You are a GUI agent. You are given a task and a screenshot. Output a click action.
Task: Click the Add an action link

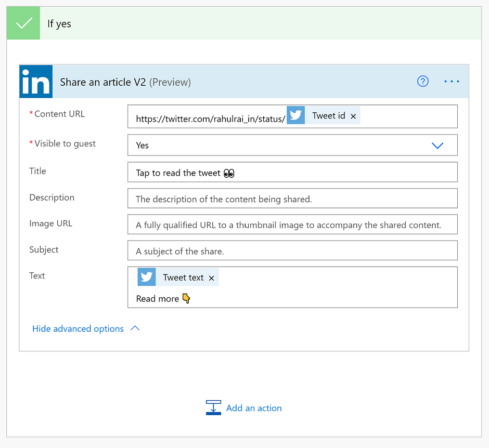pos(254,408)
